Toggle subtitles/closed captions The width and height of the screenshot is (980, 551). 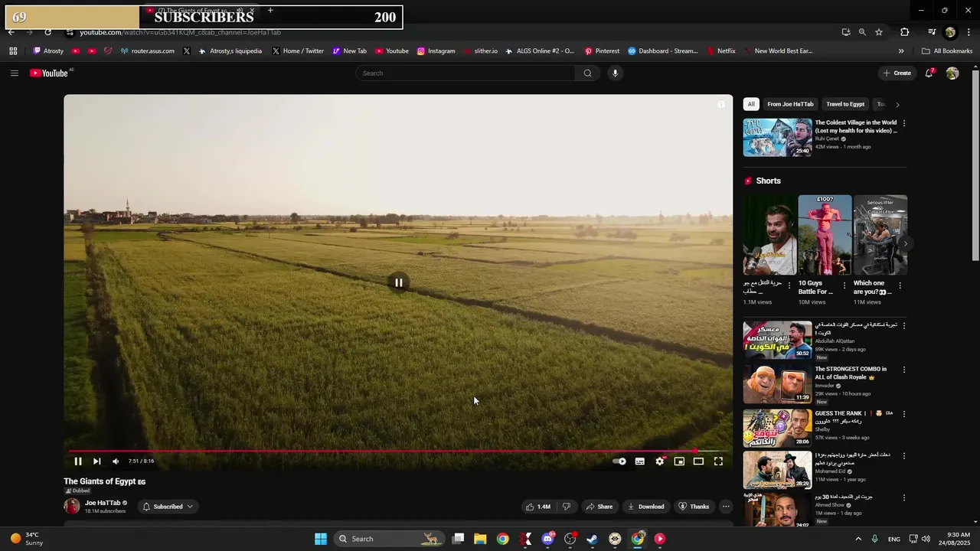click(x=640, y=461)
